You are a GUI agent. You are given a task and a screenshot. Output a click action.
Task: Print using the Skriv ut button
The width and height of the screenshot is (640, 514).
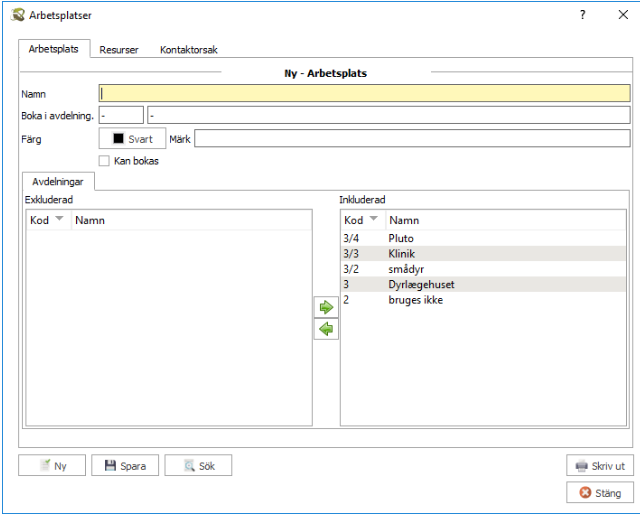(600, 465)
